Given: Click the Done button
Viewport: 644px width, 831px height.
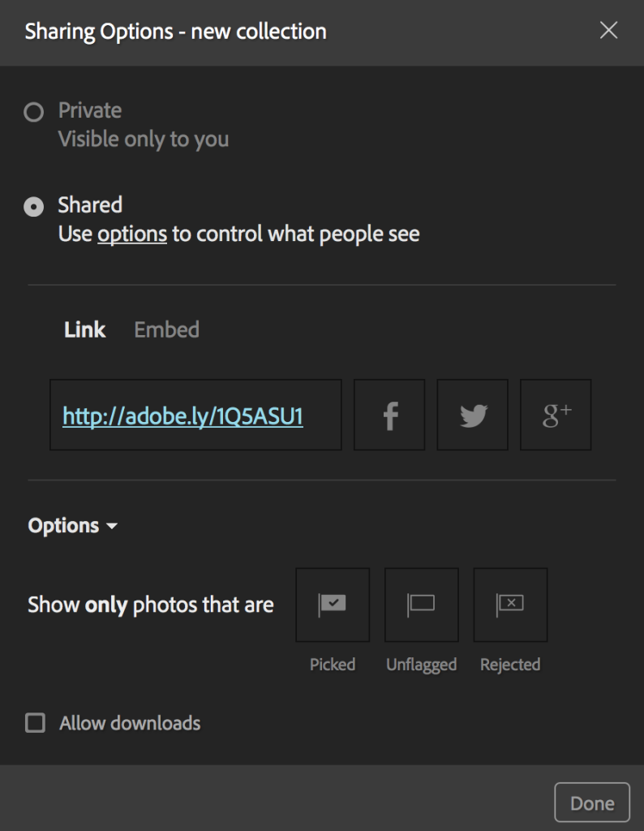Looking at the screenshot, I should pos(592,803).
